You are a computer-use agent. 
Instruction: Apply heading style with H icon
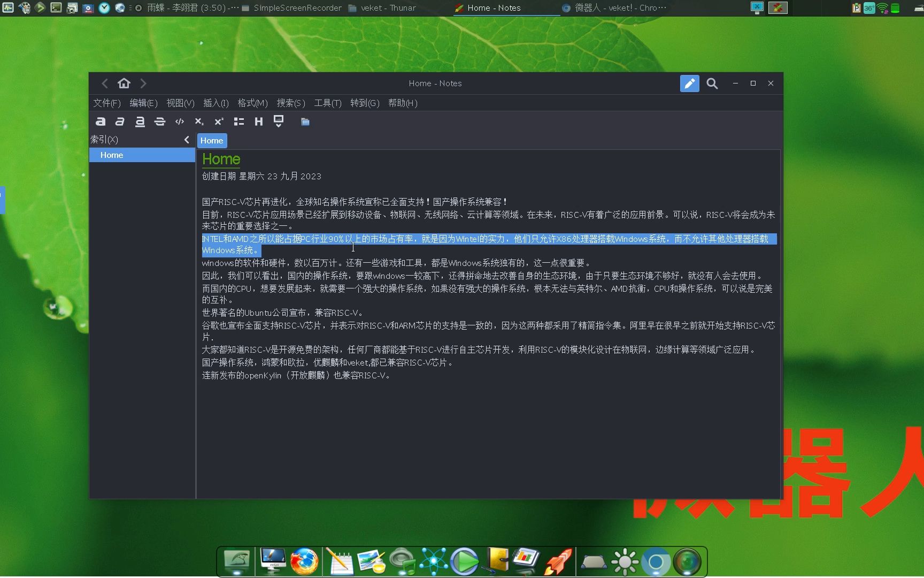pos(259,121)
